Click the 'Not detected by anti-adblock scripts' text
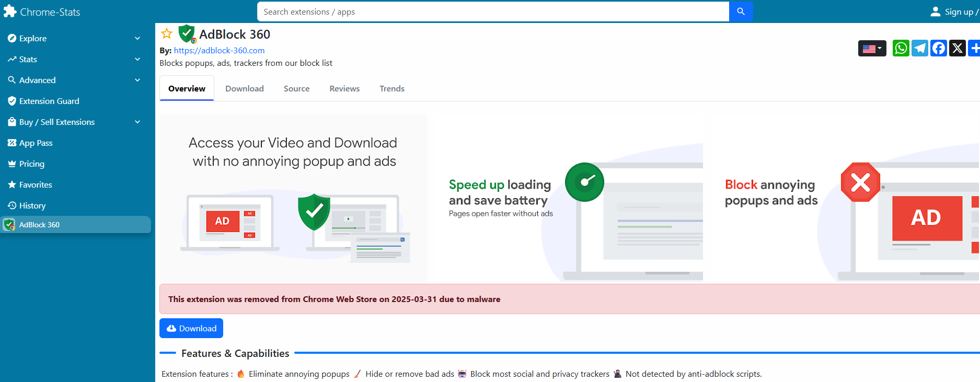Viewport: 980px width, 382px height. 694,374
